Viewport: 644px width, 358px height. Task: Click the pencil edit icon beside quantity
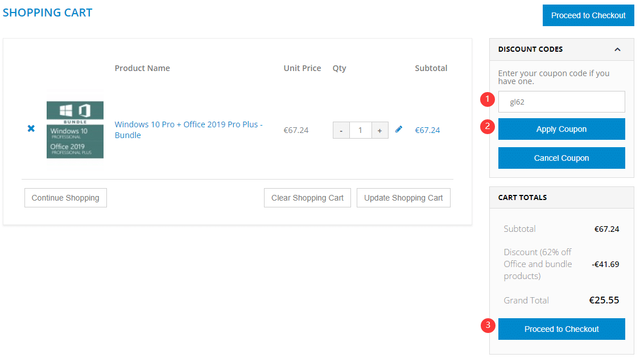(x=399, y=130)
